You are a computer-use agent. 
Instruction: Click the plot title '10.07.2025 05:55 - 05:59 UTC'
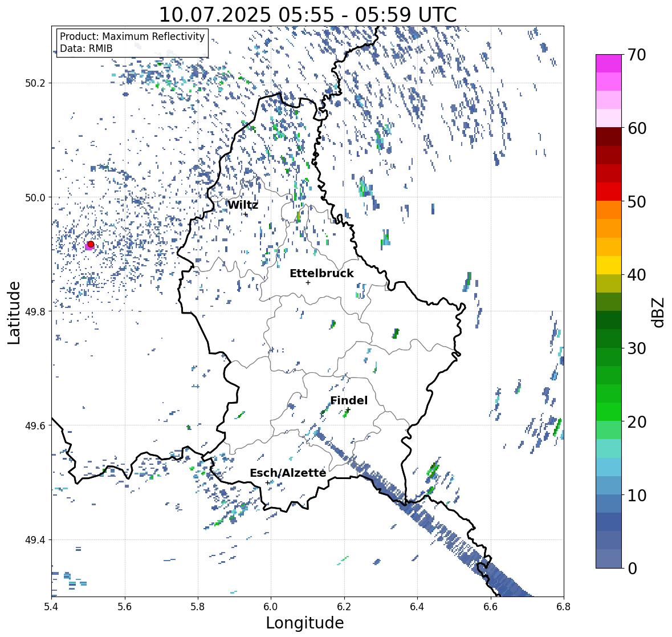pos(308,15)
